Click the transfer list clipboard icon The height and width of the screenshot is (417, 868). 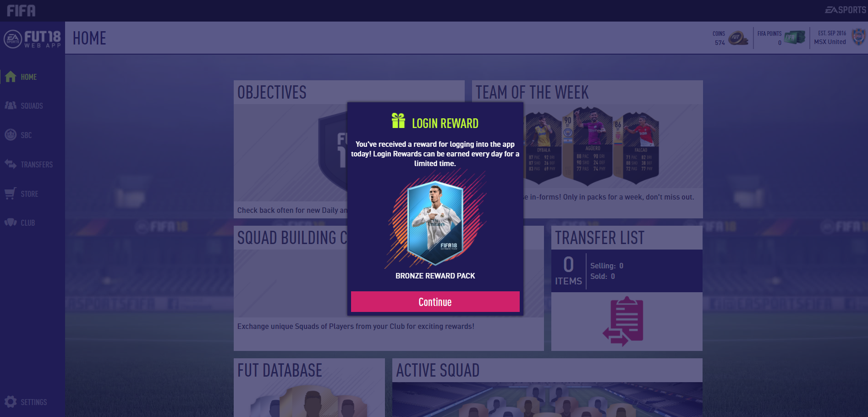623,321
